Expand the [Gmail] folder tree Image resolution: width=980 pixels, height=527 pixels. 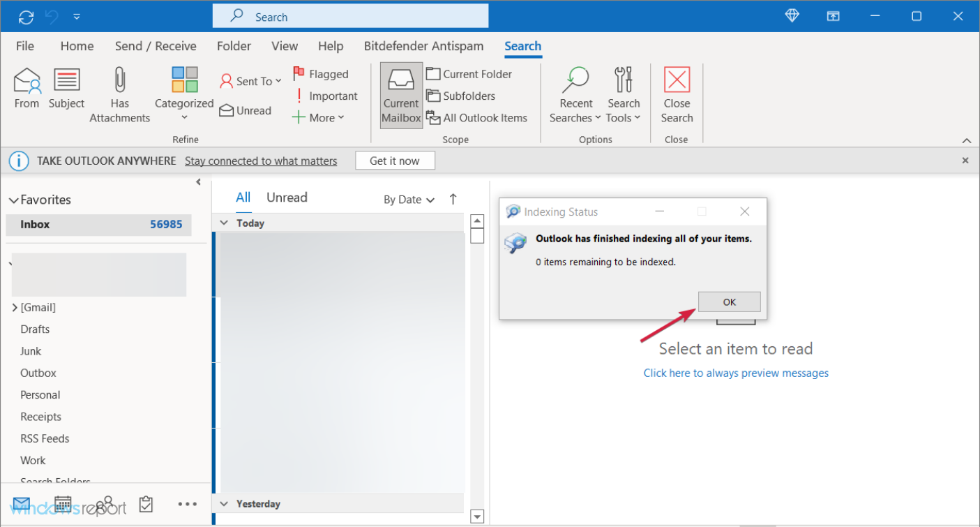(15, 307)
